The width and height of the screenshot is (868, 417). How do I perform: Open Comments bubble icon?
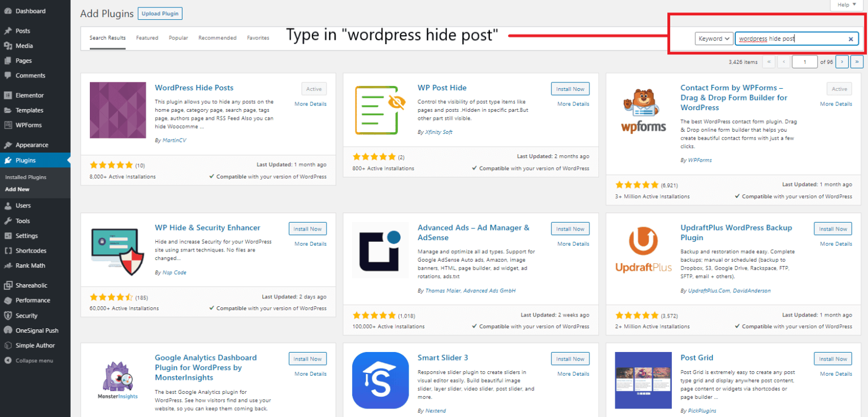7,75
